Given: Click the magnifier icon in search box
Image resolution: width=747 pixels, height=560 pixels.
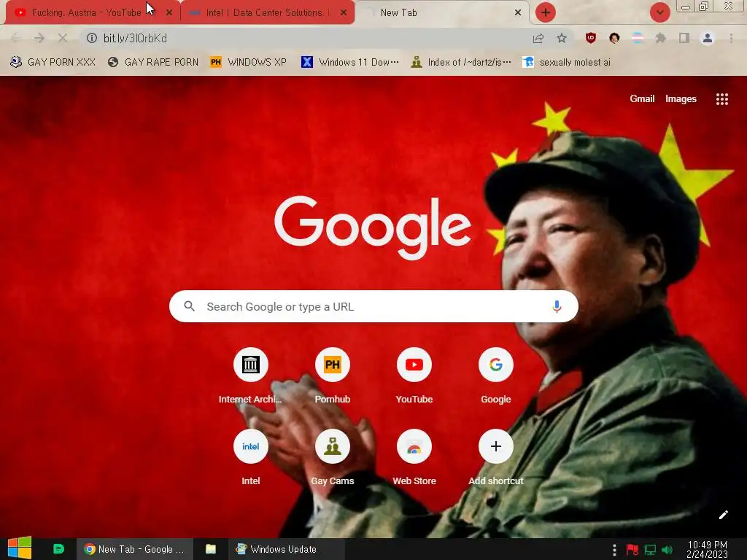Looking at the screenshot, I should point(189,306).
